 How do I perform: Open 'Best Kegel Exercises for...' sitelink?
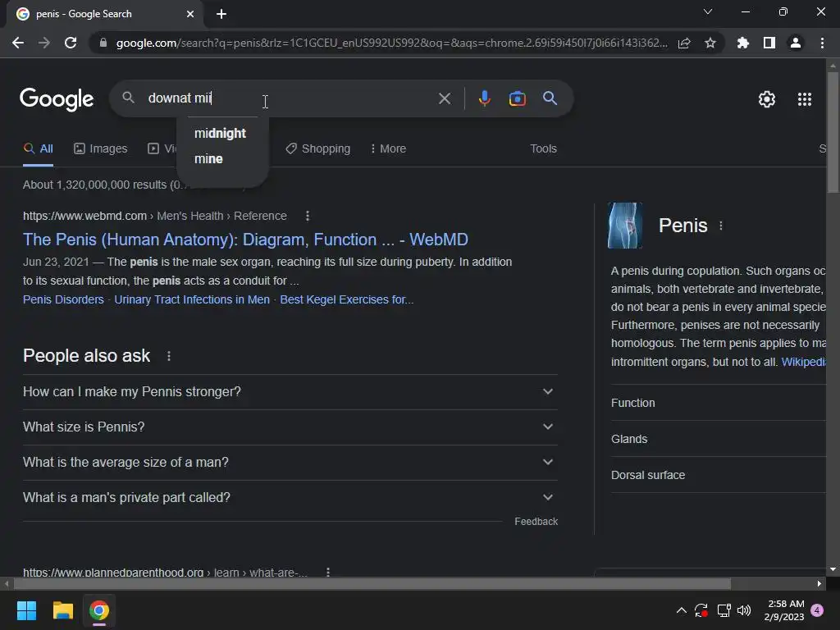point(347,299)
